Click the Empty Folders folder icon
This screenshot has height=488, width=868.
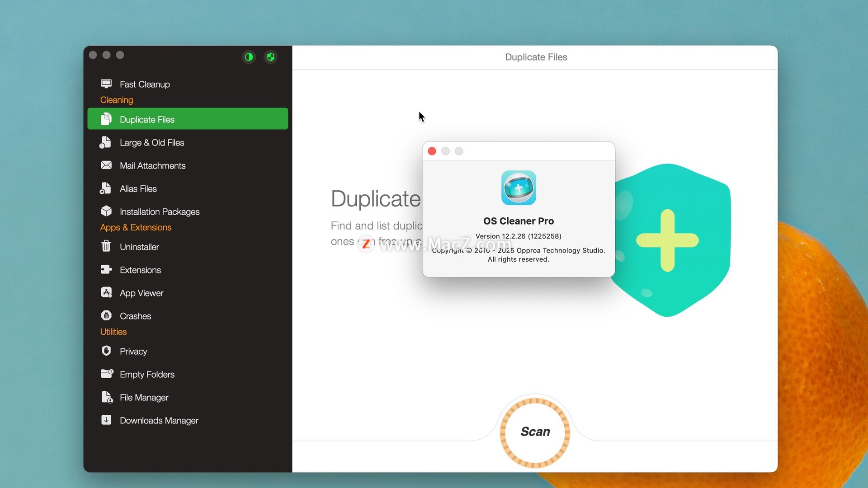(x=107, y=373)
